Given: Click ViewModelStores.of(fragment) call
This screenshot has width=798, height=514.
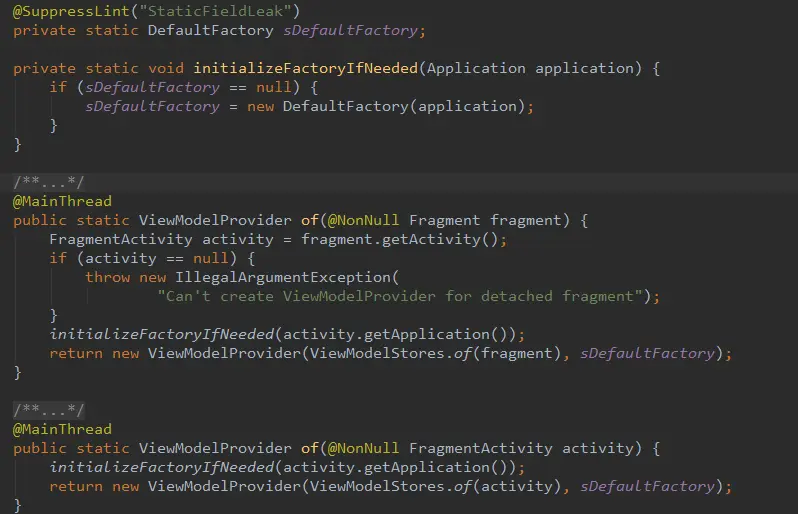Looking at the screenshot, I should [x=436, y=353].
